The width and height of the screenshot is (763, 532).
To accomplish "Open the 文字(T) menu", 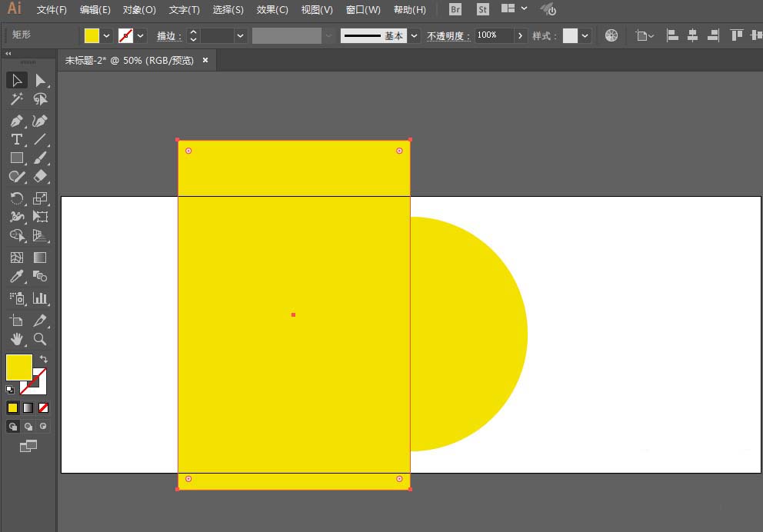I will (184, 10).
